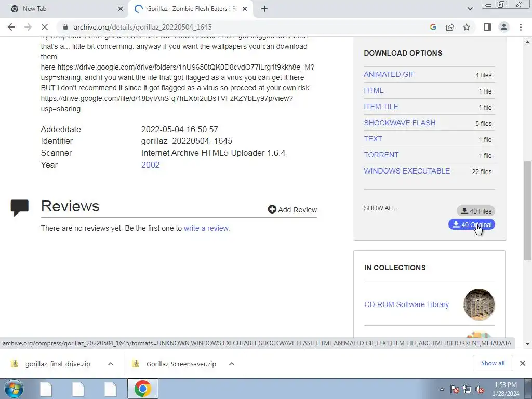Open Chrome side panel
Screen dimensions: 532x399
[487, 27]
